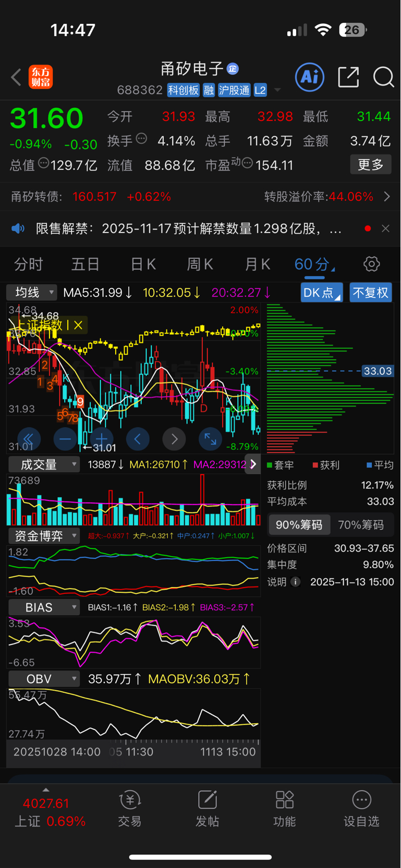
Task: Tap the 集中度 9.80% value
Action: pyautogui.click(x=378, y=565)
